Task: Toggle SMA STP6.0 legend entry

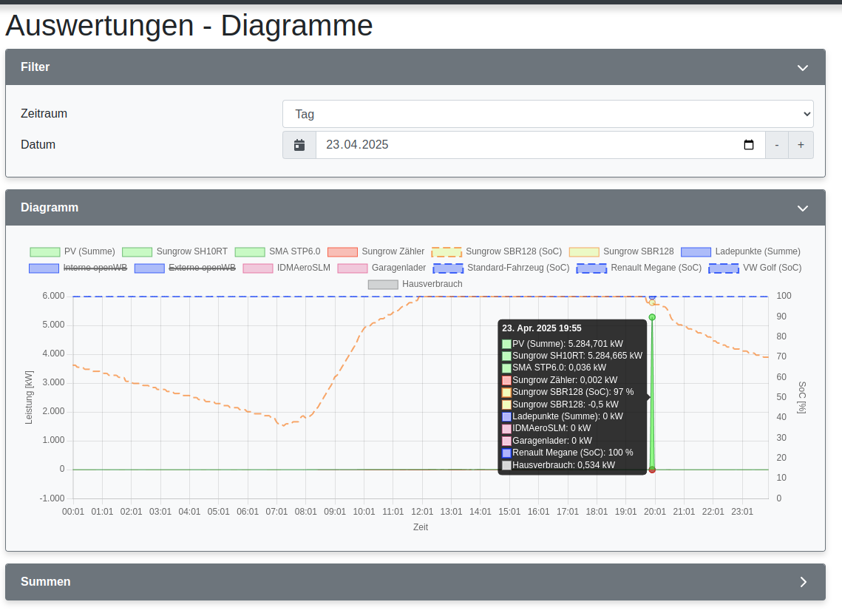Action: (277, 251)
